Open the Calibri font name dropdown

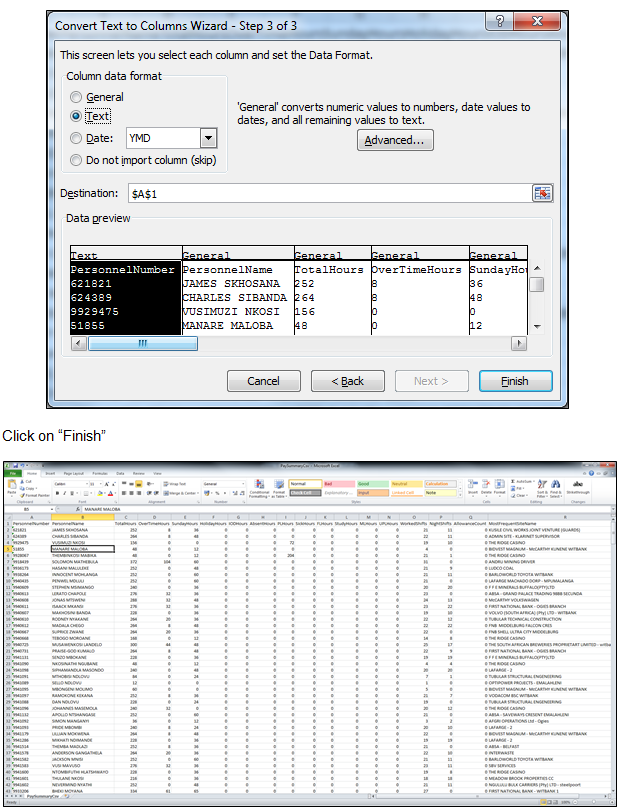[x=86, y=484]
